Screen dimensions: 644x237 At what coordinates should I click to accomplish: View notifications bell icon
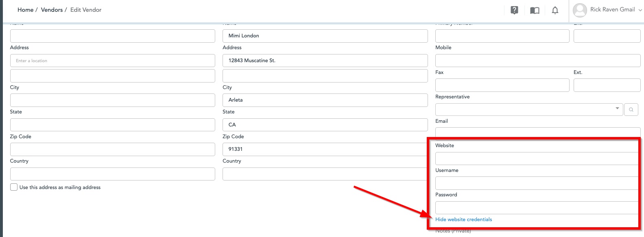point(555,10)
